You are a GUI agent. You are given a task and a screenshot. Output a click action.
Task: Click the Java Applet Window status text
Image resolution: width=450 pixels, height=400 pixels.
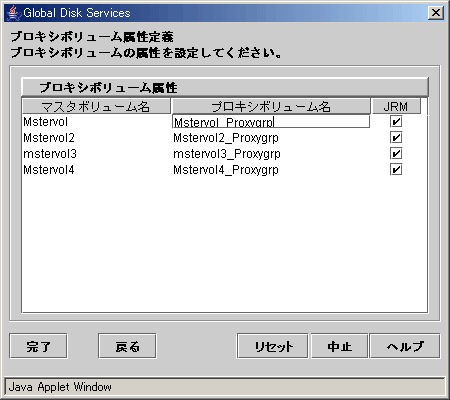click(x=60, y=387)
